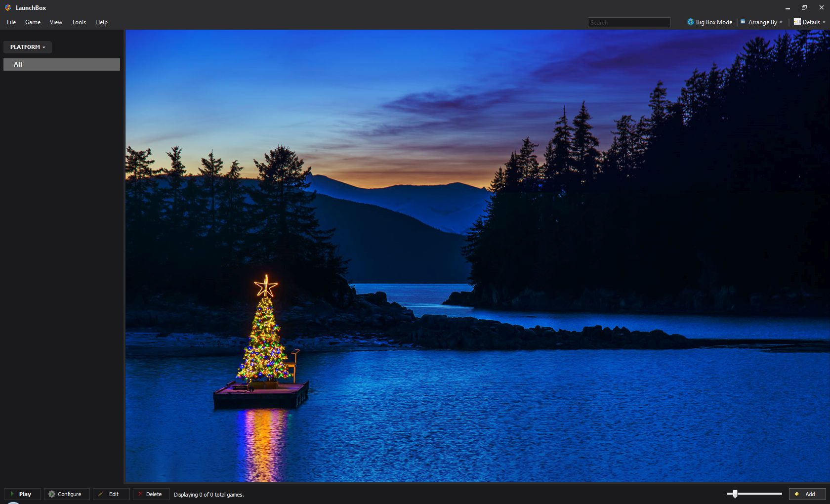
Task: Close the LaunchBox window
Action: (x=822, y=7)
